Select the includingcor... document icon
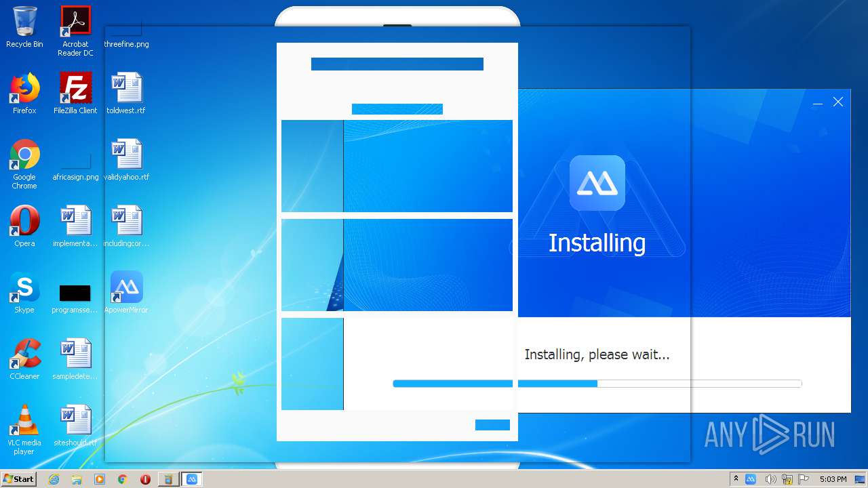868x488 pixels. [126, 226]
